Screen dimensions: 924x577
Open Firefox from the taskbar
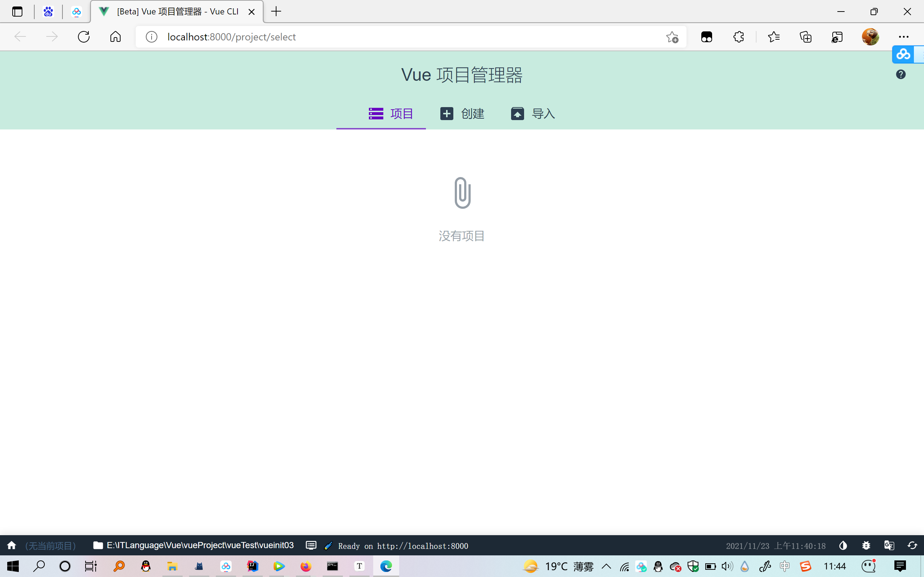click(x=305, y=566)
